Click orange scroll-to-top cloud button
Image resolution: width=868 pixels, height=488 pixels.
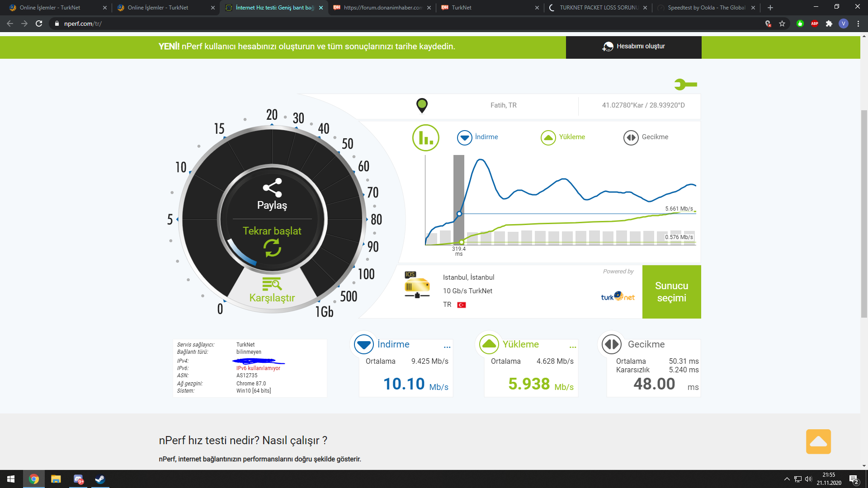(x=818, y=441)
